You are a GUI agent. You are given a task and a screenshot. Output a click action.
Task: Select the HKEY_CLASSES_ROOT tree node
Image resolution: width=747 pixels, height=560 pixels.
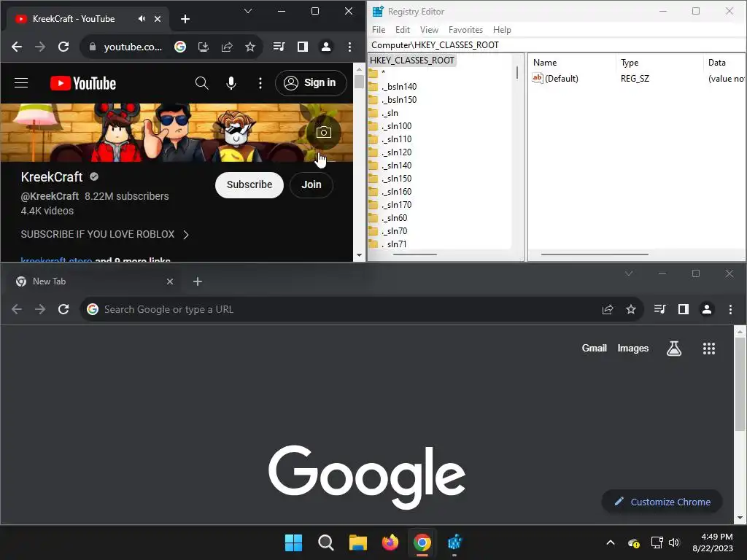tap(412, 61)
